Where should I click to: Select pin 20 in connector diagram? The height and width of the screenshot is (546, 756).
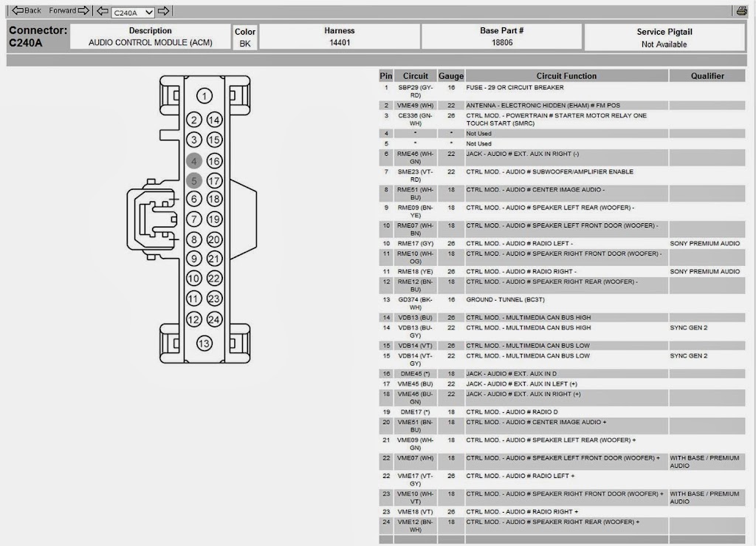tap(215, 239)
